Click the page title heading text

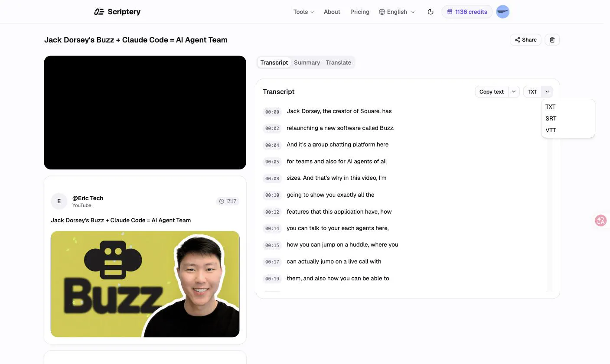(136, 40)
